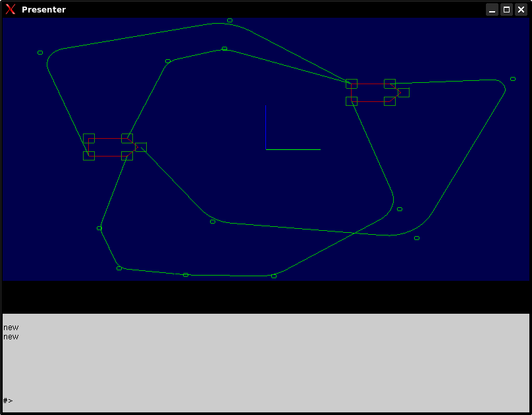
Task: Click the command prompt input line
Action: [x=265, y=401]
